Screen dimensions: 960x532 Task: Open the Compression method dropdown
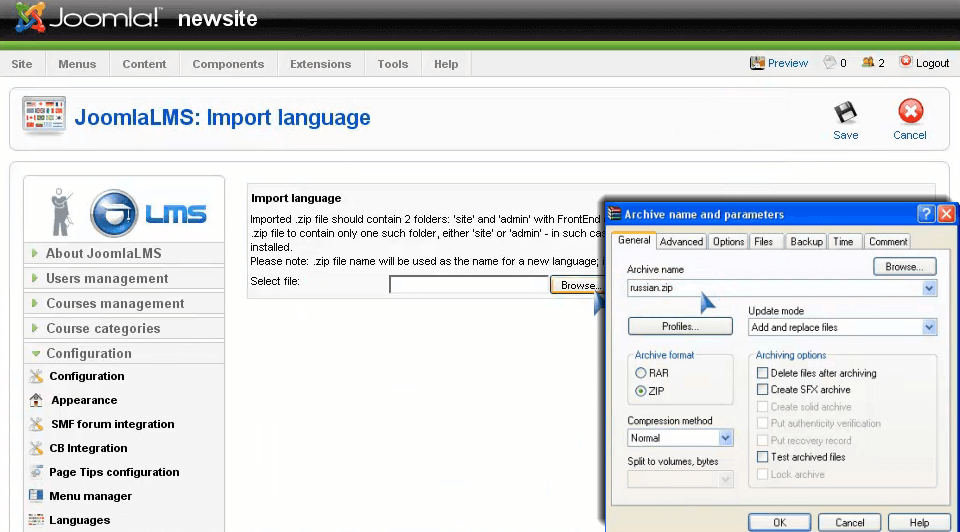click(x=725, y=438)
